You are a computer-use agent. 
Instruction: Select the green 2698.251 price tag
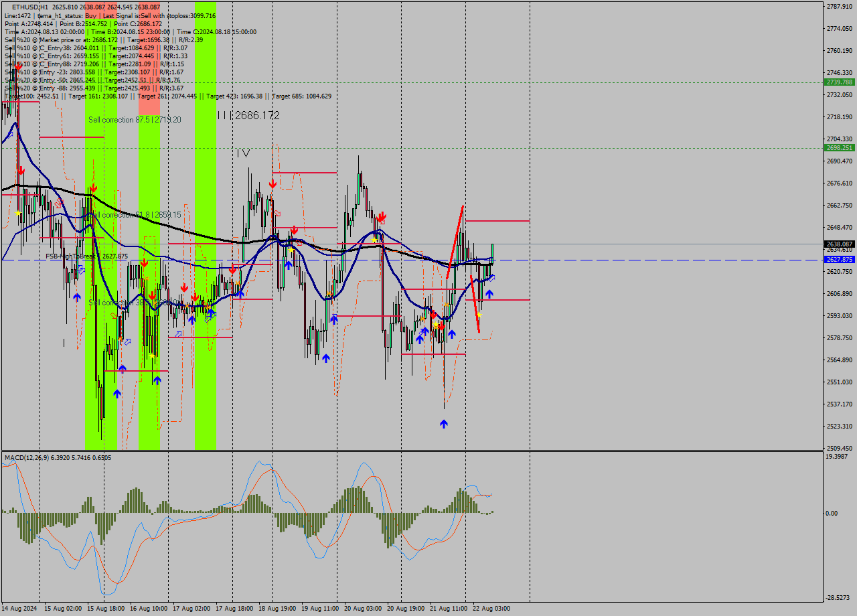pyautogui.click(x=840, y=148)
